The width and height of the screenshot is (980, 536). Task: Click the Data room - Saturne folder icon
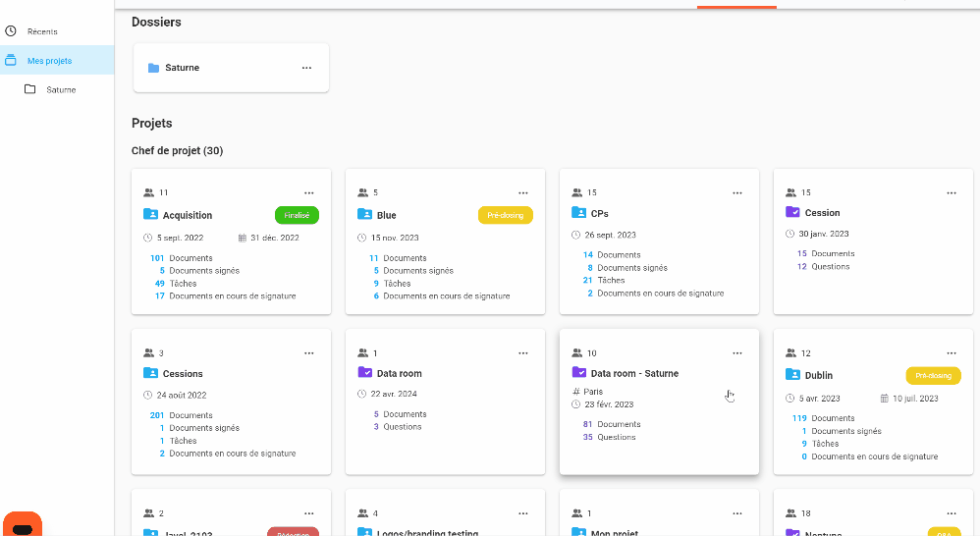578,373
